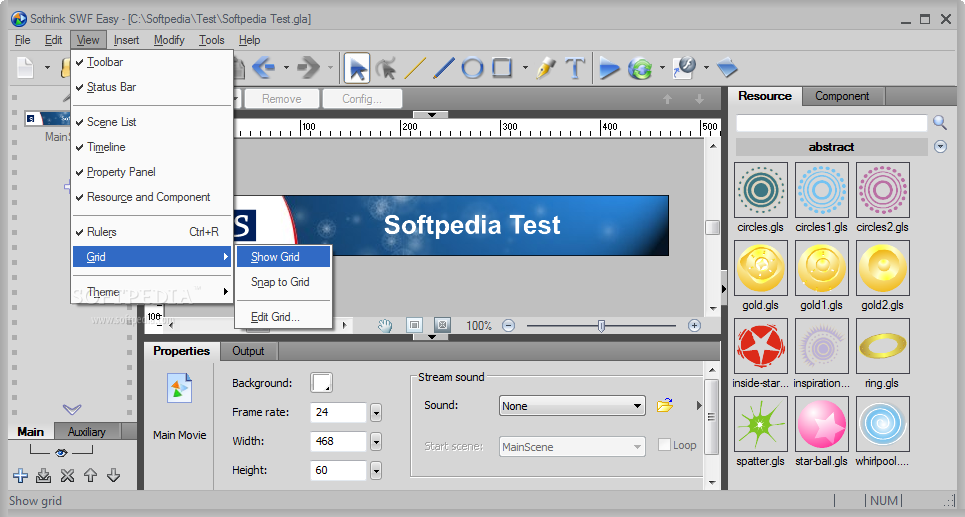This screenshot has width=965, height=517.
Task: Click the browse sound folder icon
Action: (665, 406)
